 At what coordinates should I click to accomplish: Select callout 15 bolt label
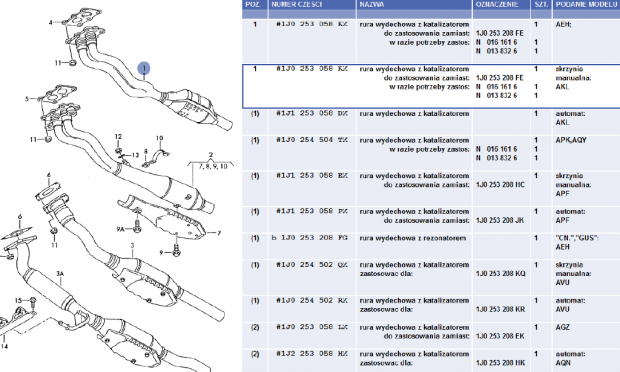(18, 300)
